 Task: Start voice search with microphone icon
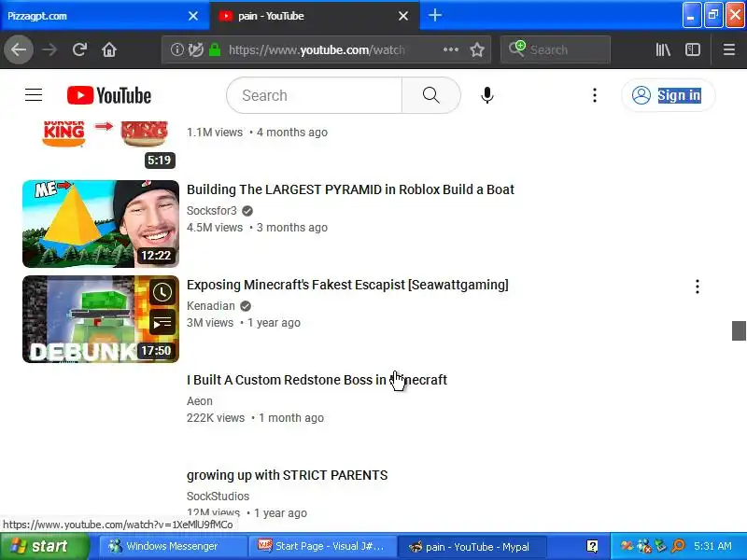pyautogui.click(x=486, y=95)
